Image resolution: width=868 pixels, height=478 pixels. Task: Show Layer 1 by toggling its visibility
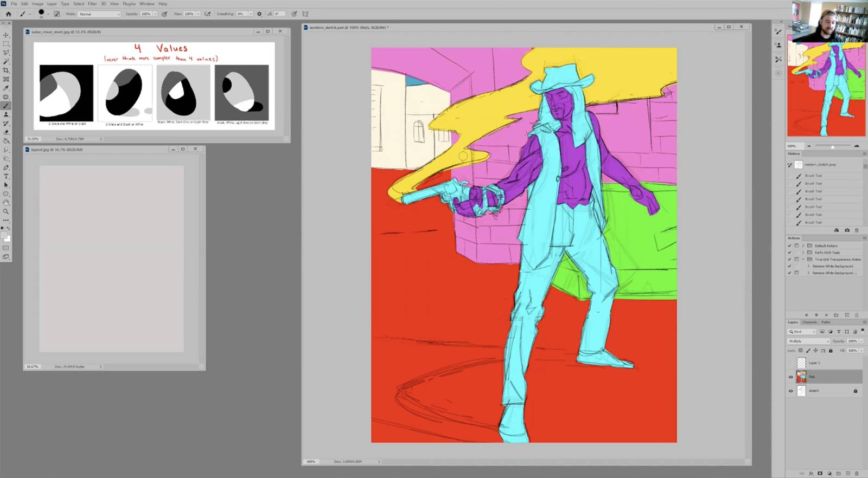790,363
